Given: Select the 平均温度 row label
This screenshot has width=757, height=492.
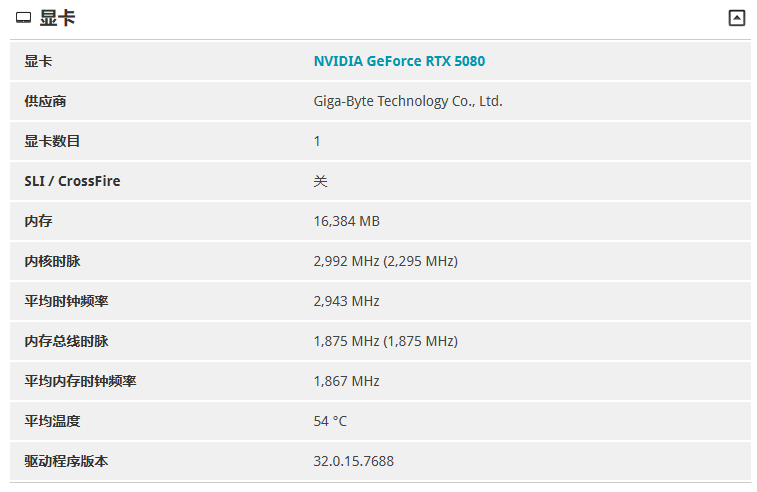Looking at the screenshot, I should coord(52,421).
